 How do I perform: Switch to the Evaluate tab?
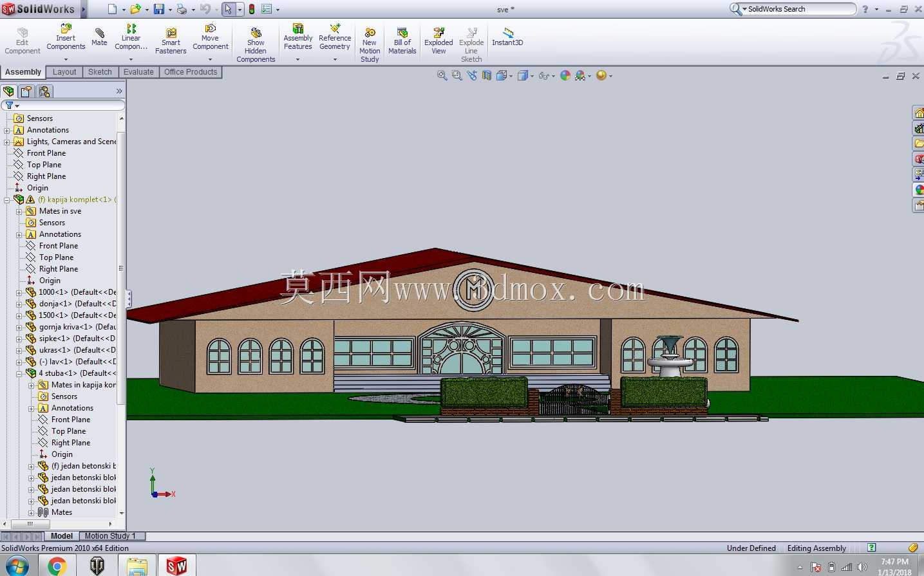coord(138,72)
